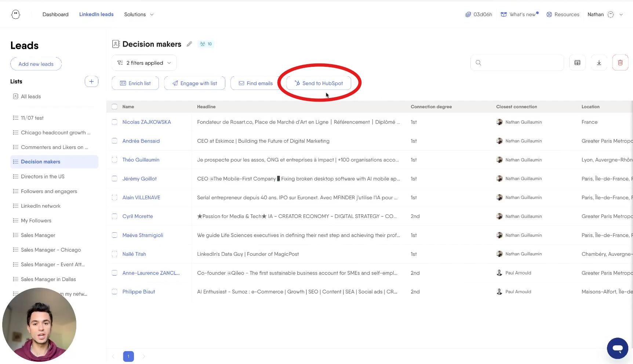Select the header checkbox to select all leads
The image size is (633, 364).
tap(114, 106)
